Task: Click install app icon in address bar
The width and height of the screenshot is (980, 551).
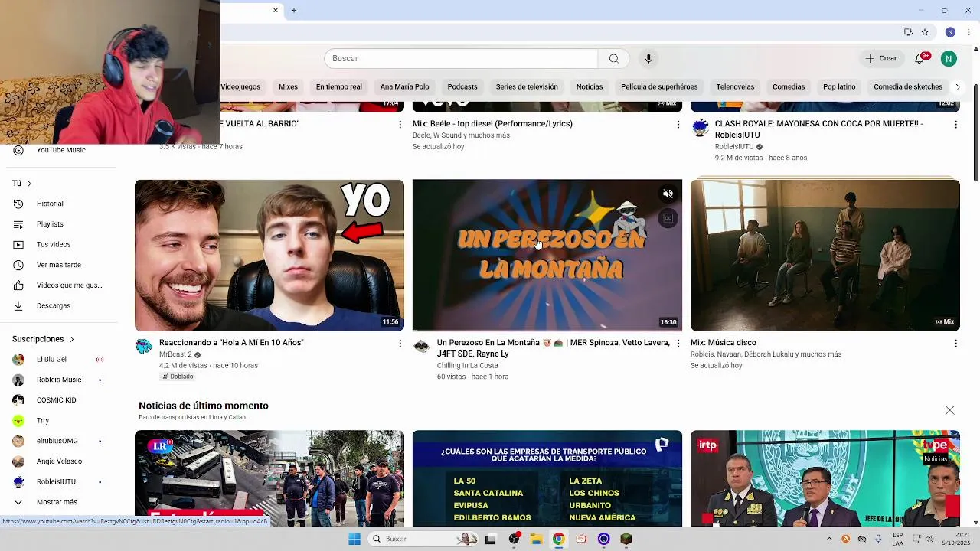Action: pyautogui.click(x=908, y=32)
